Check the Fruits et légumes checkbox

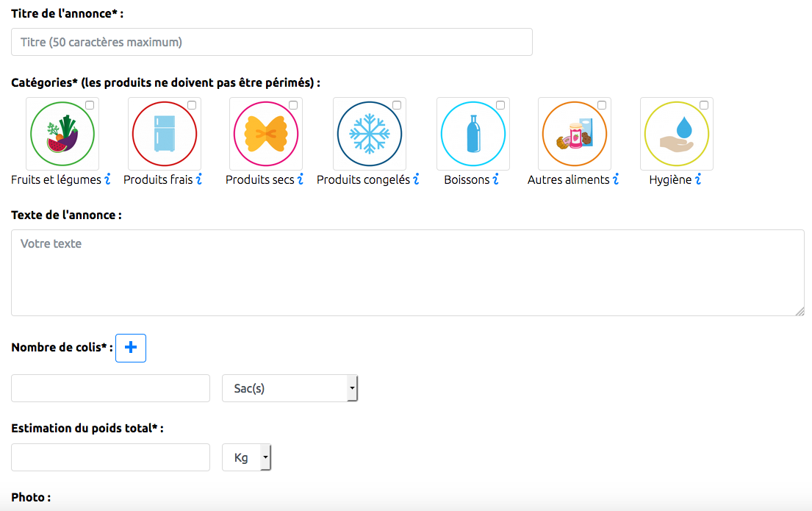click(90, 105)
